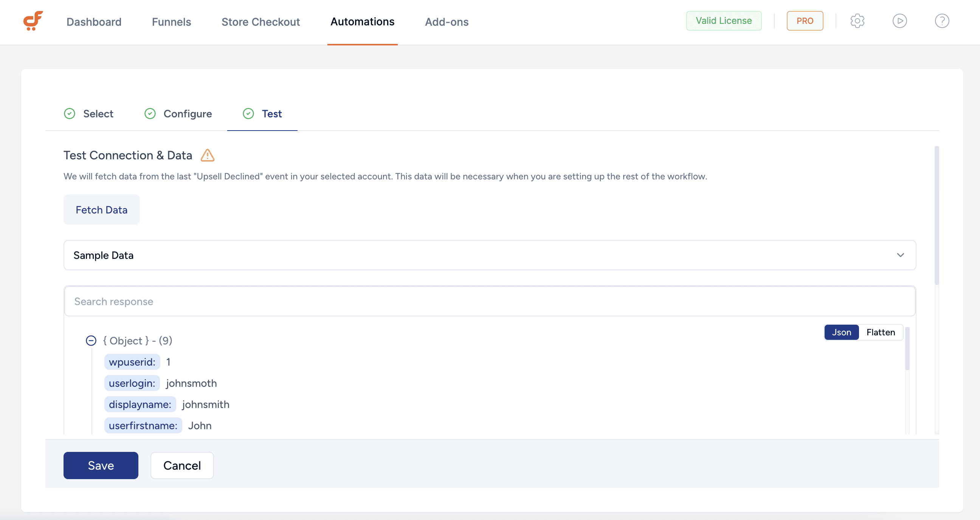The height and width of the screenshot is (520, 980).
Task: Click the warning triangle icon
Action: (x=207, y=155)
